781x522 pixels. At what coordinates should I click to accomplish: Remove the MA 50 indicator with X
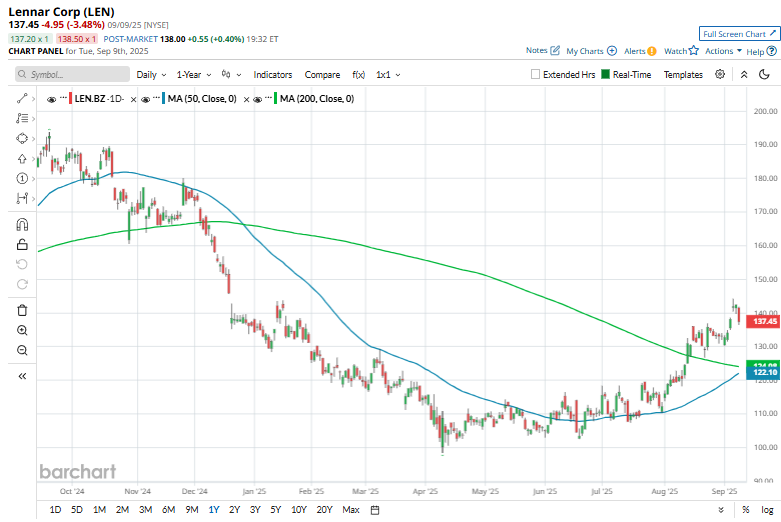pyautogui.click(x=246, y=100)
